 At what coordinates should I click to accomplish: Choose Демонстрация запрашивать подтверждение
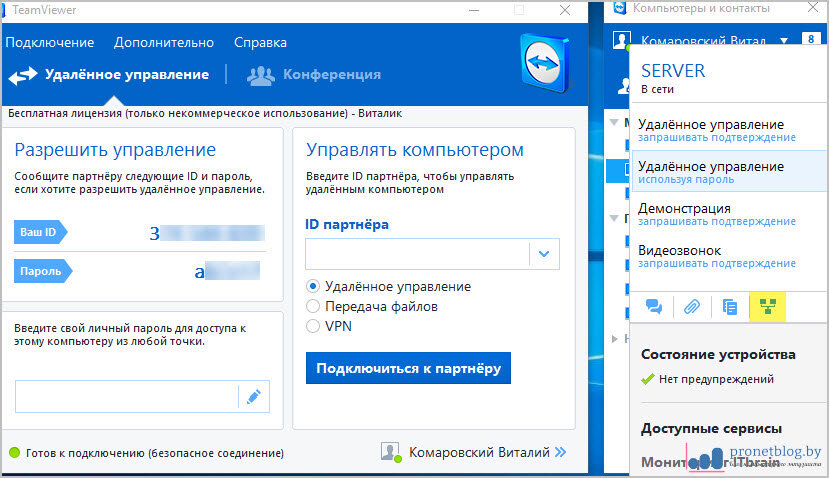(729, 214)
